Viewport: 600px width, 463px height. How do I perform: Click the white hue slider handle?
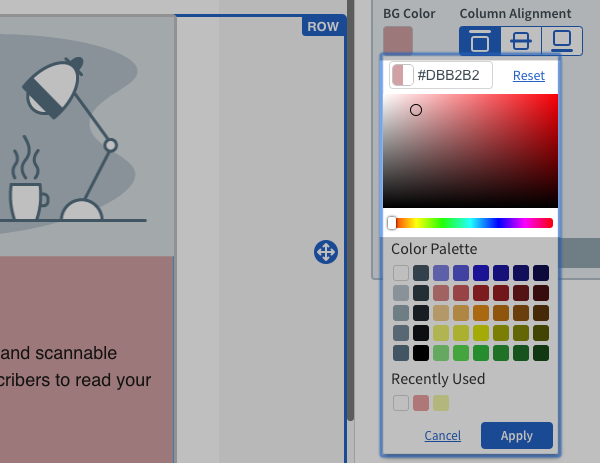(392, 223)
